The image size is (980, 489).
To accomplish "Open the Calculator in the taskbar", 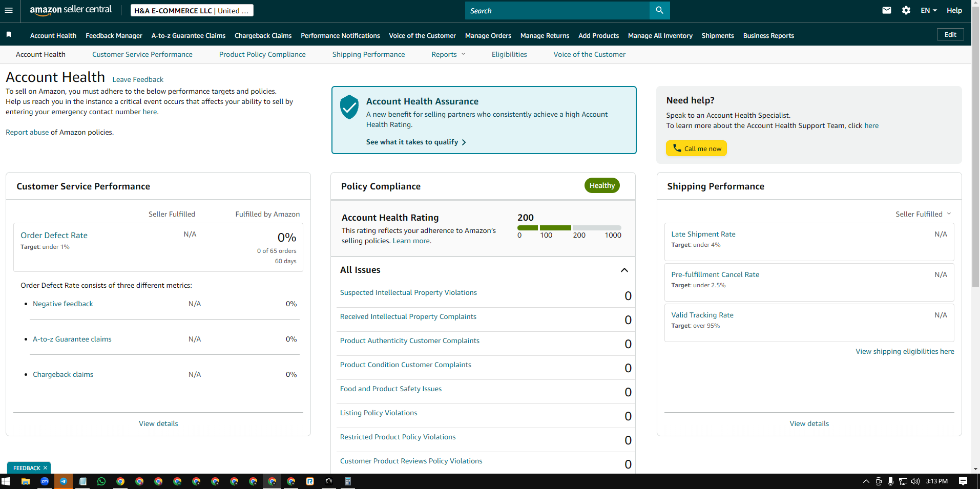I will (348, 481).
